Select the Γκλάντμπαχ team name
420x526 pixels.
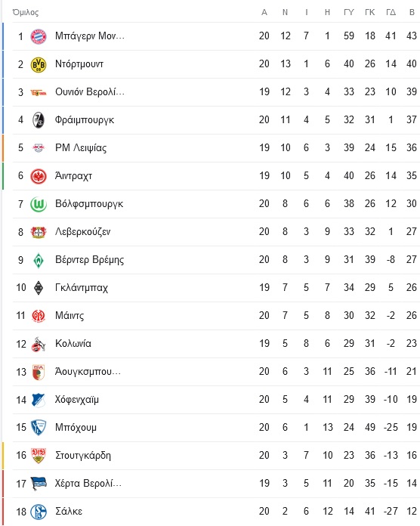click(82, 287)
